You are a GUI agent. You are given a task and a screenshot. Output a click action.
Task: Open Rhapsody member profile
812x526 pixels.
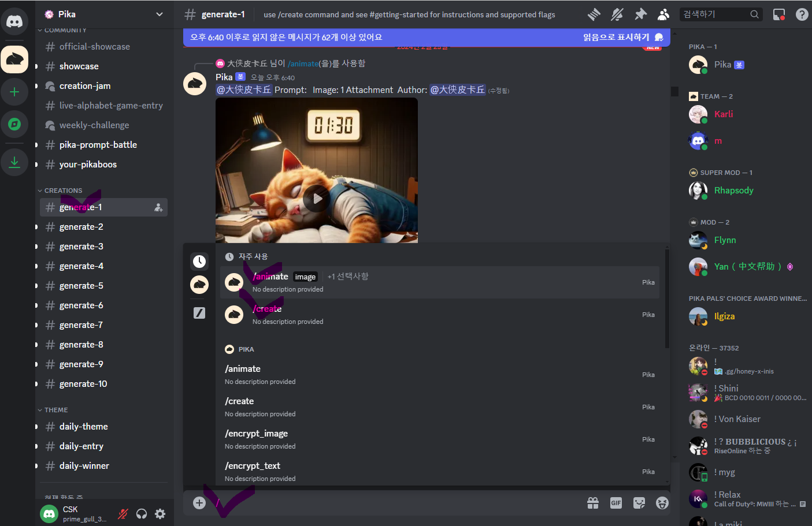(x=747, y=191)
